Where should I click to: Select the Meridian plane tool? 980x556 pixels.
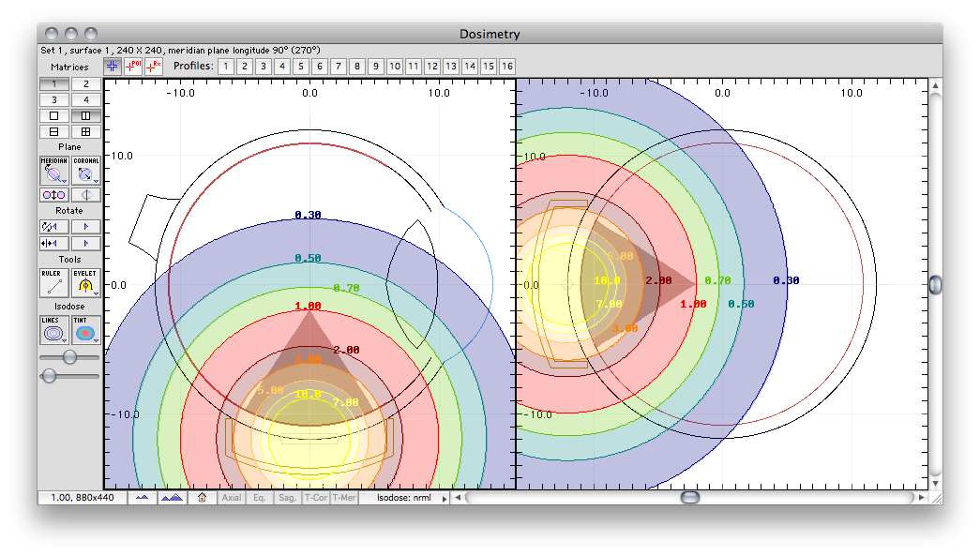pos(54,171)
